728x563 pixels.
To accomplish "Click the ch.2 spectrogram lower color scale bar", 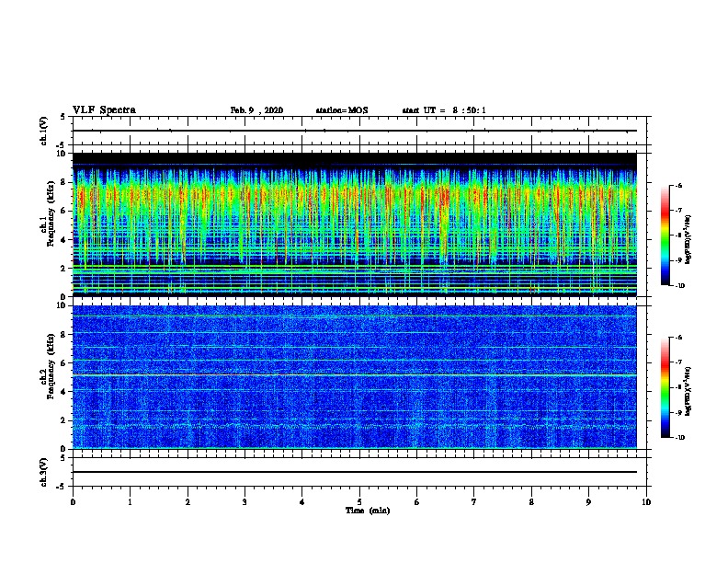I will pyautogui.click(x=665, y=387).
